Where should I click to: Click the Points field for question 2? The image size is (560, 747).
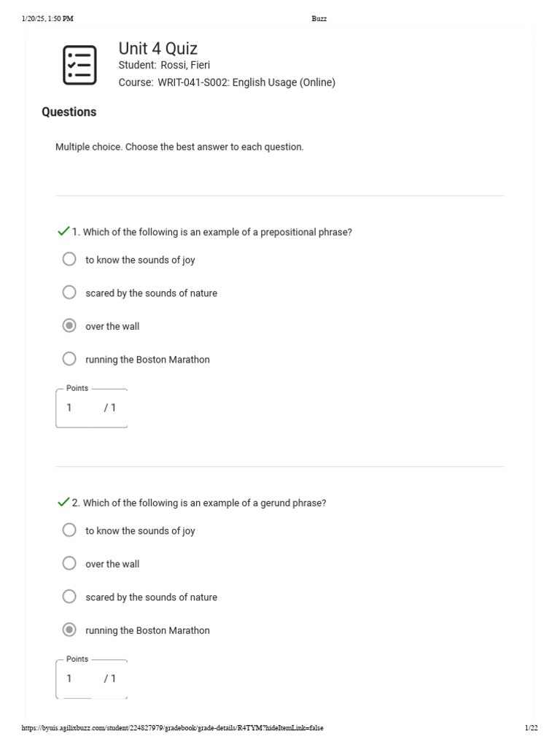tap(80, 678)
